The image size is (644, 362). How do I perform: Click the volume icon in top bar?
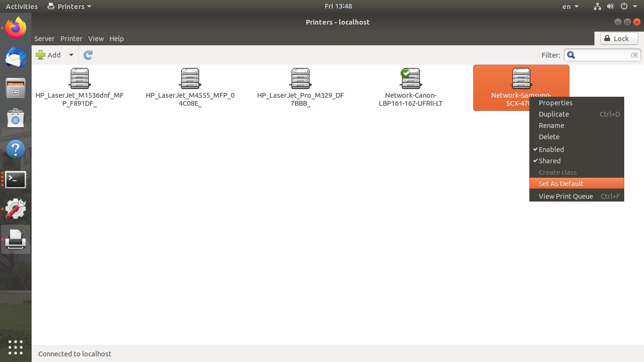click(611, 7)
